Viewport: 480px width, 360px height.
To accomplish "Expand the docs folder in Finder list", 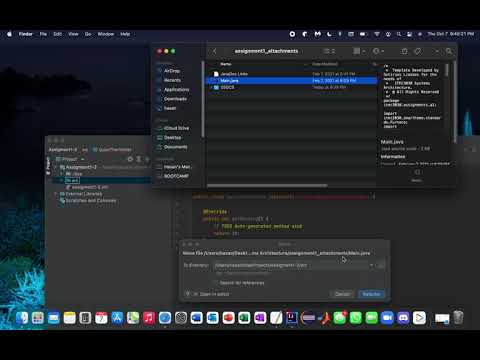I will [x=210, y=87].
